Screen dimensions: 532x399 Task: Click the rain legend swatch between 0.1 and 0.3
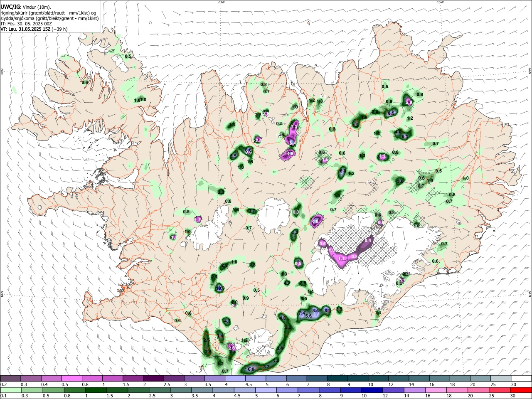pyautogui.click(x=10, y=390)
